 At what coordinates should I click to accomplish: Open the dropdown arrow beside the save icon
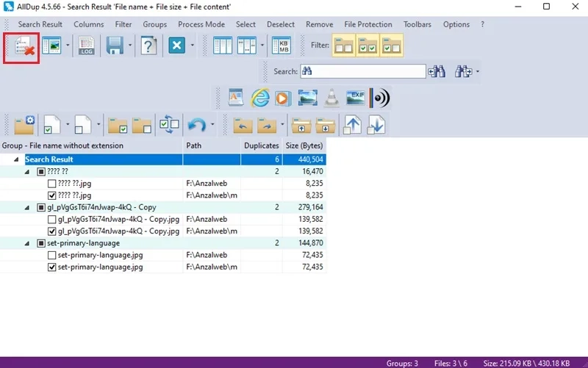[x=130, y=46]
